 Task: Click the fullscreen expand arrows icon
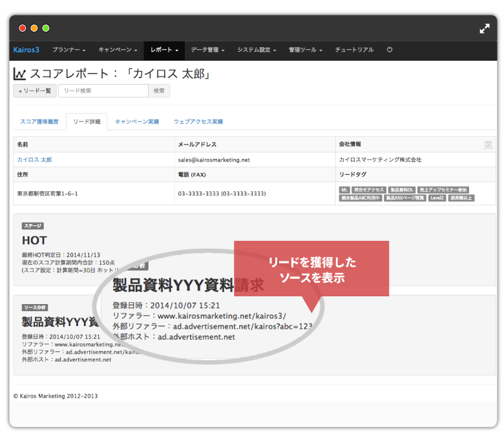tap(485, 28)
